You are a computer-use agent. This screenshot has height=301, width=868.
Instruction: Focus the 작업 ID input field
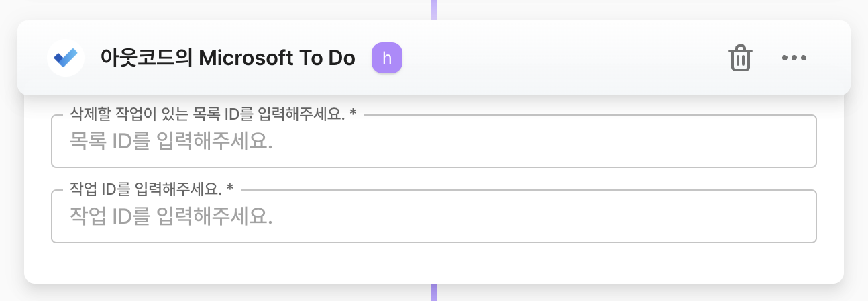click(x=433, y=216)
